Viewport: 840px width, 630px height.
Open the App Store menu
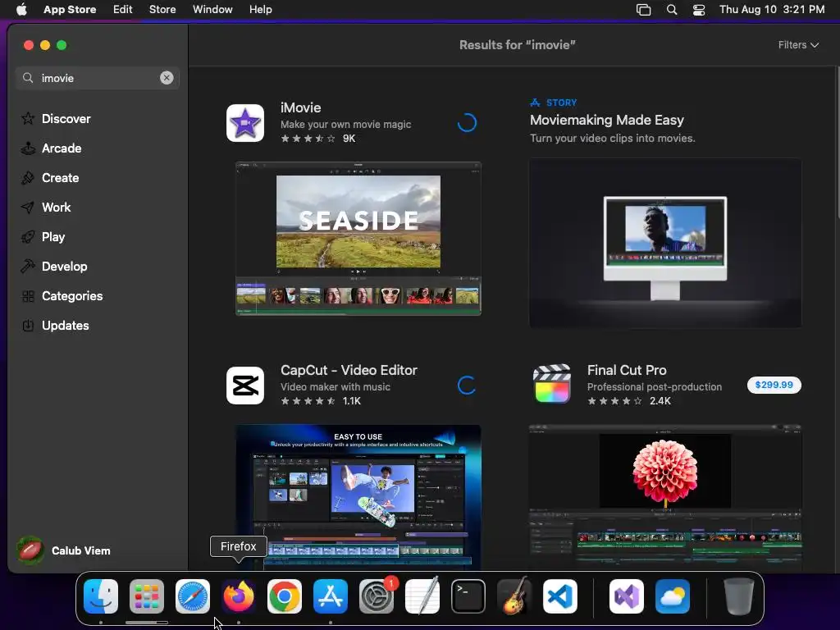pos(70,9)
